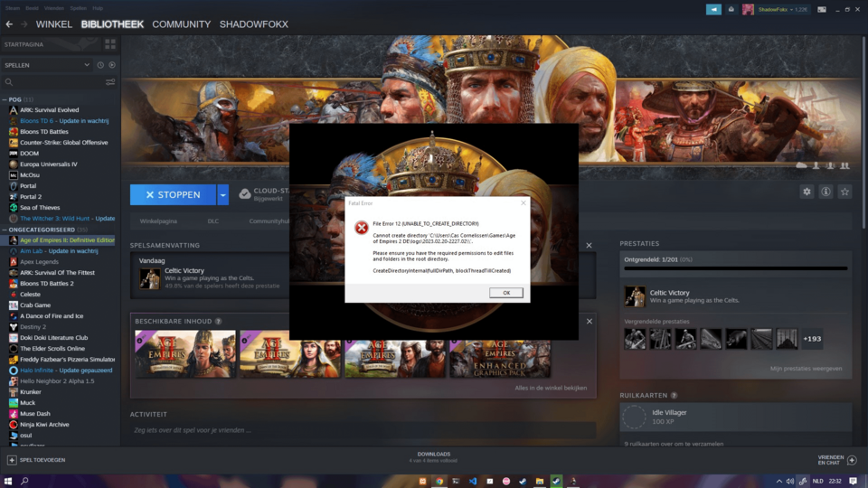Open the SPELLEN library filter dropdown
Viewport: 868px width, 488px height.
coord(47,65)
